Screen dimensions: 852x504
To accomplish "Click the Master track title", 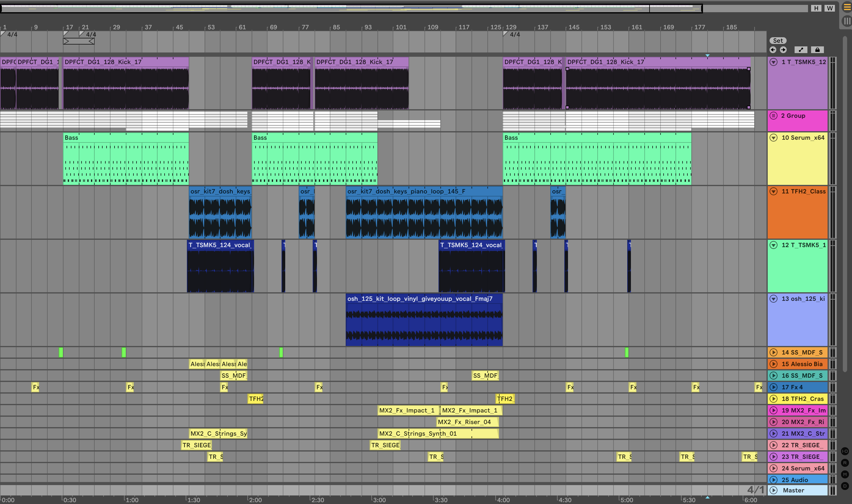I will tap(794, 490).
